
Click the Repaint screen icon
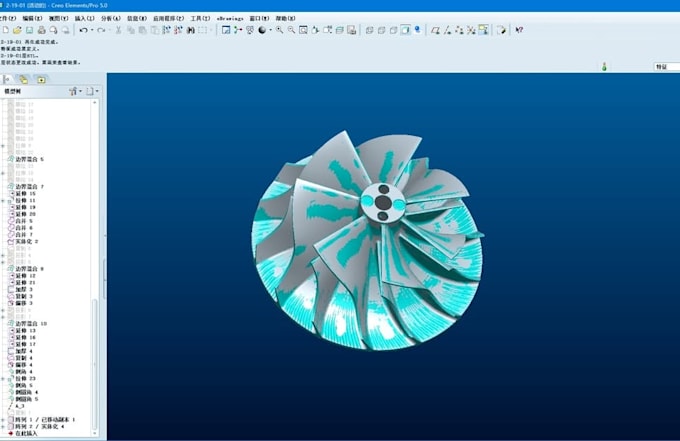[226, 30]
